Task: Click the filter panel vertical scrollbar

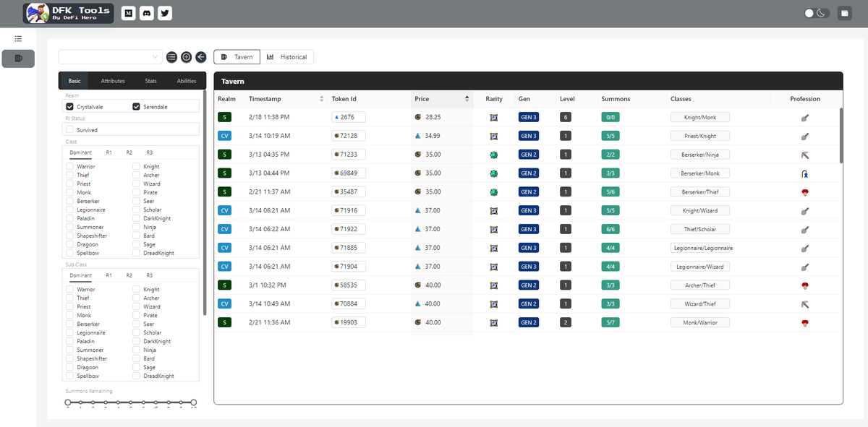Action: 205,202
